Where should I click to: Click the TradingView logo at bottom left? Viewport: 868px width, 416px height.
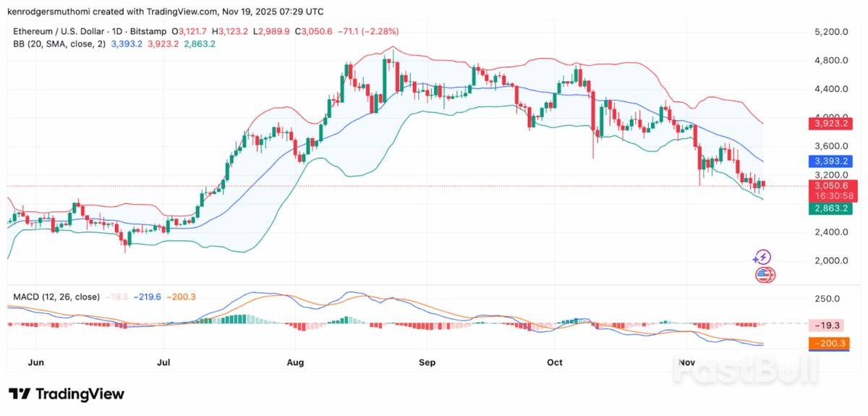[67, 394]
